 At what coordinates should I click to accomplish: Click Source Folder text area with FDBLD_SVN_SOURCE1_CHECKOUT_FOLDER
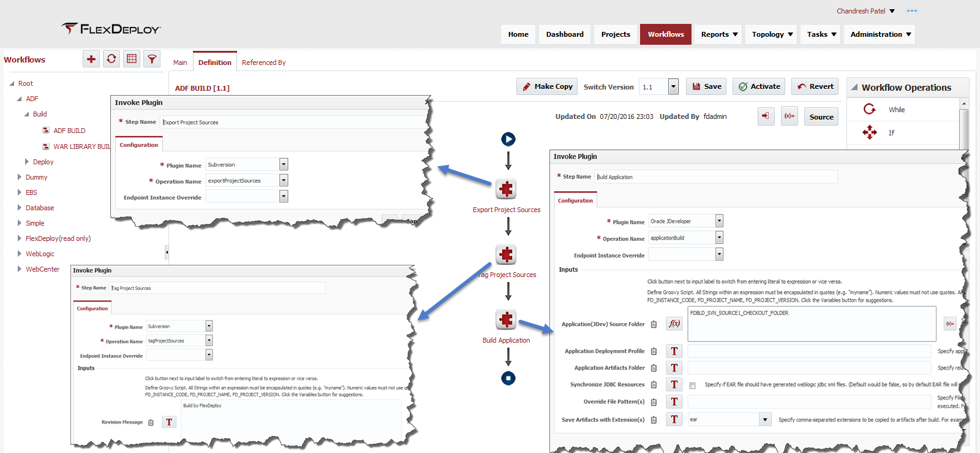point(812,324)
